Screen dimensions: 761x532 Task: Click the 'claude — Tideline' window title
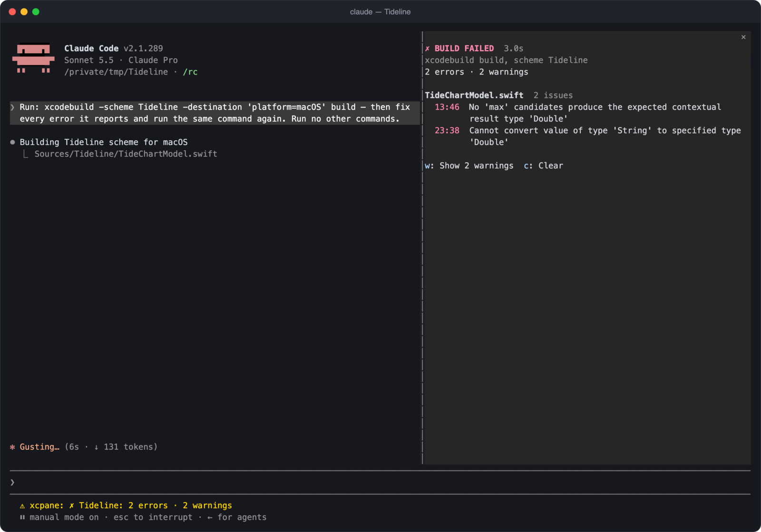pyautogui.click(x=380, y=12)
